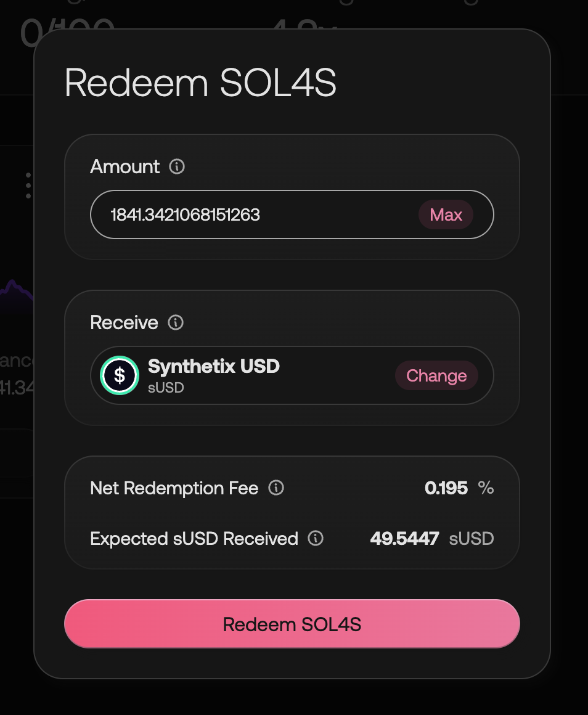Click the Expected sUSD Received info icon
The image size is (588, 715).
pos(316,539)
